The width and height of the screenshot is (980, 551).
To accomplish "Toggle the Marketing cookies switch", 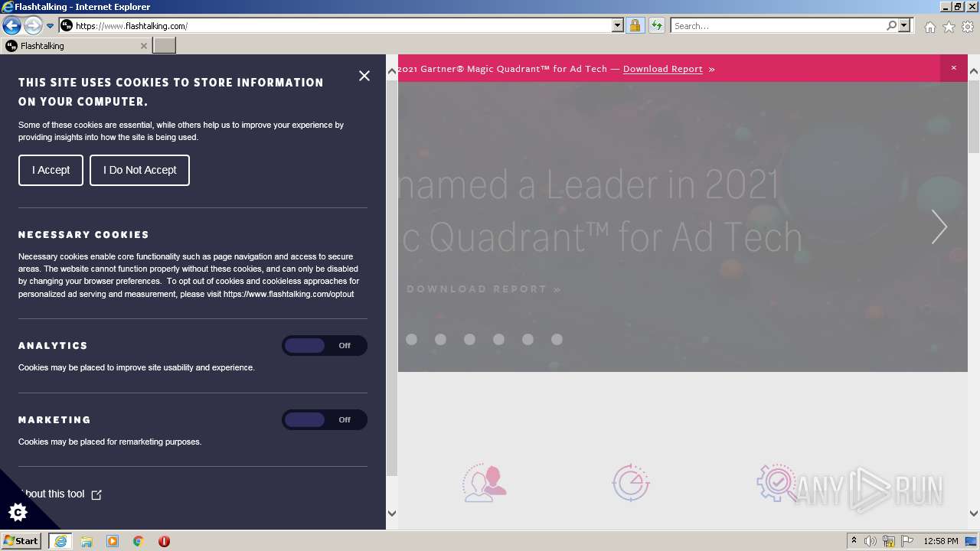I will pos(325,420).
